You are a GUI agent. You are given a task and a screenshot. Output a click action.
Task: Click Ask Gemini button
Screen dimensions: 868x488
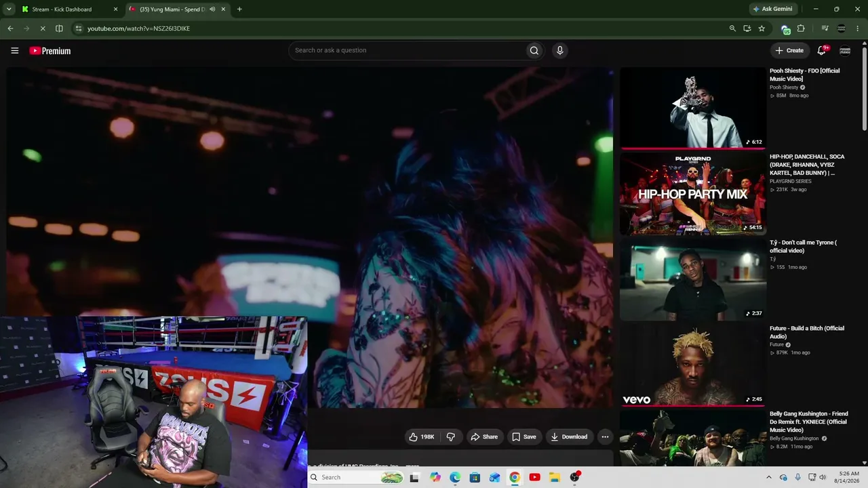(772, 9)
